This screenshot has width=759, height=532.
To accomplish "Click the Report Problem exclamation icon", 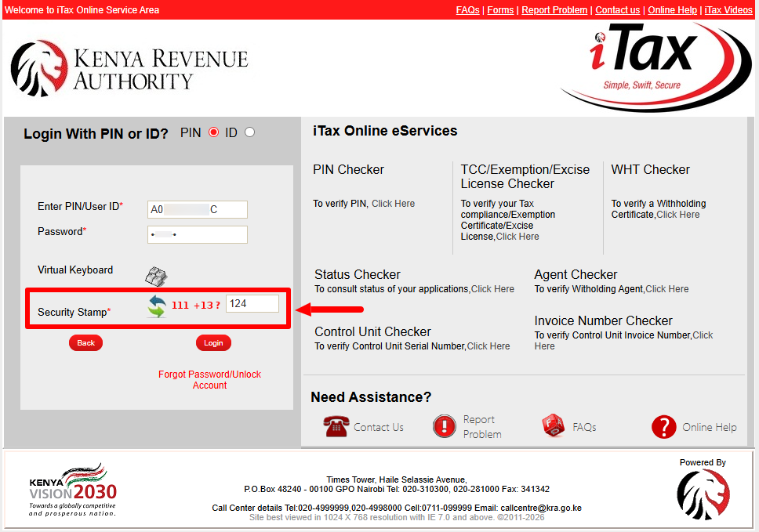I will point(444,426).
